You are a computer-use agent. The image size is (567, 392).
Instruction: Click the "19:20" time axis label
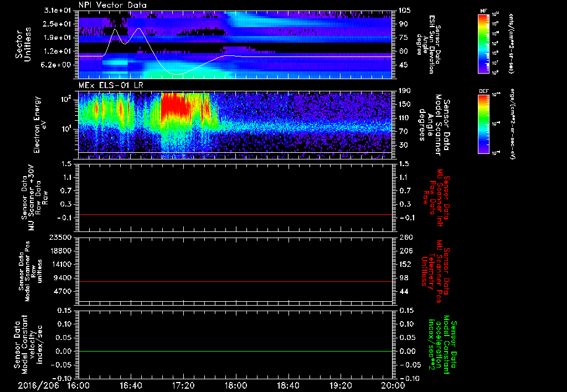pyautogui.click(x=341, y=386)
